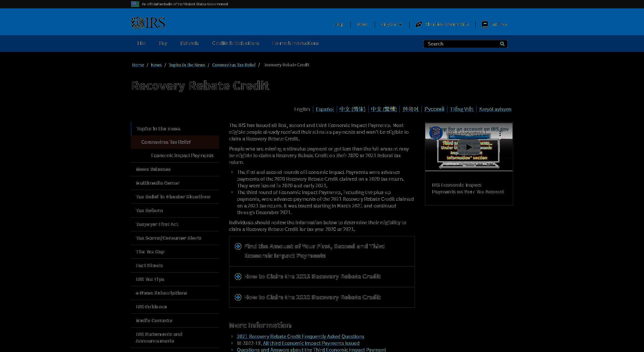Open the File menu
The height and width of the screenshot is (352, 644).
pyautogui.click(x=141, y=43)
